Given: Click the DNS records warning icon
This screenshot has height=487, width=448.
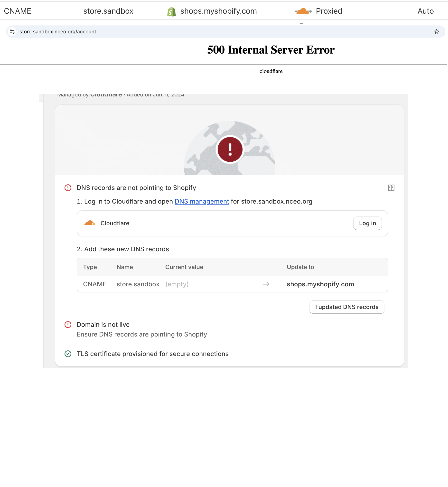Looking at the screenshot, I should click(68, 188).
